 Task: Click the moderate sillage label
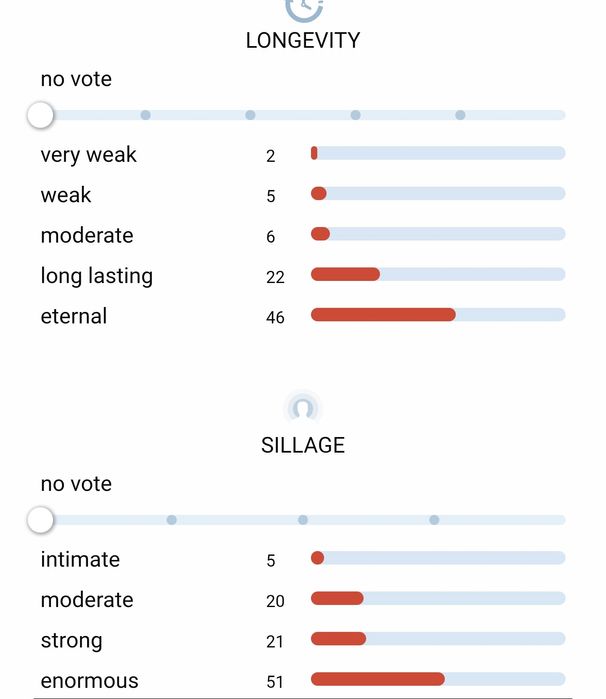click(x=87, y=600)
